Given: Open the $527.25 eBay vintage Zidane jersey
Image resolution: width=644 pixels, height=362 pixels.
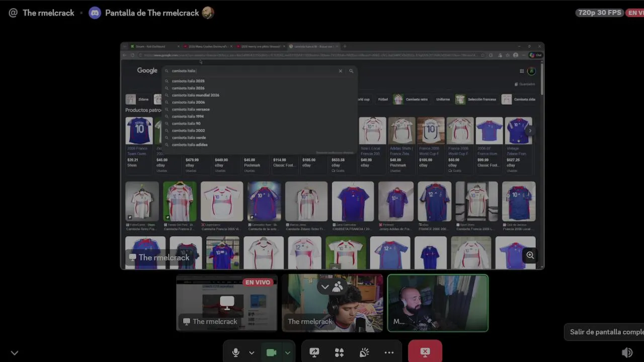Looking at the screenshot, I should (519, 145).
